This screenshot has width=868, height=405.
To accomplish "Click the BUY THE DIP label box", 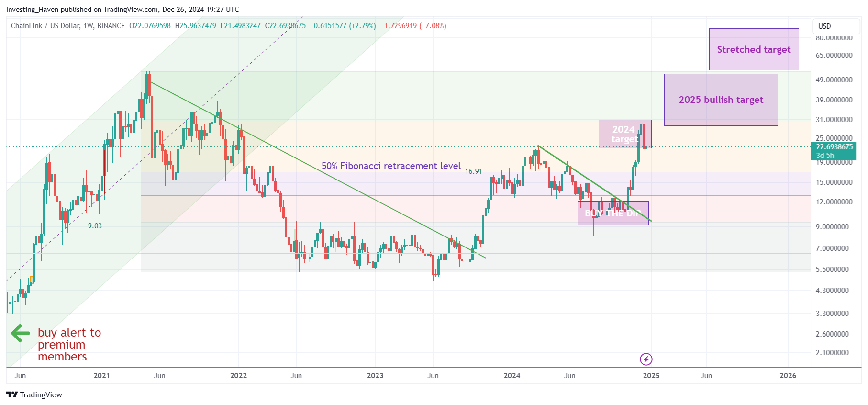I will tap(613, 213).
